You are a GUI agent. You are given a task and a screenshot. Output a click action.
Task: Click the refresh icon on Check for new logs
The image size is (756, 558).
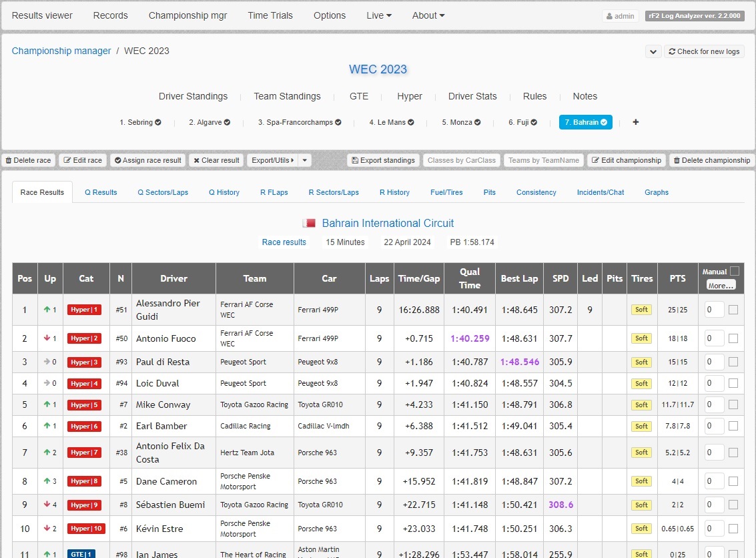672,51
